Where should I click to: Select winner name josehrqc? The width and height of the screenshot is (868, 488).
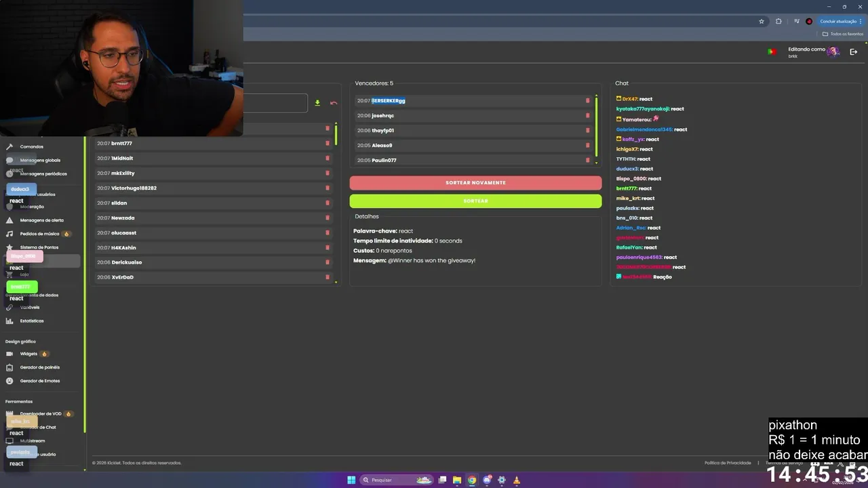pyautogui.click(x=382, y=116)
